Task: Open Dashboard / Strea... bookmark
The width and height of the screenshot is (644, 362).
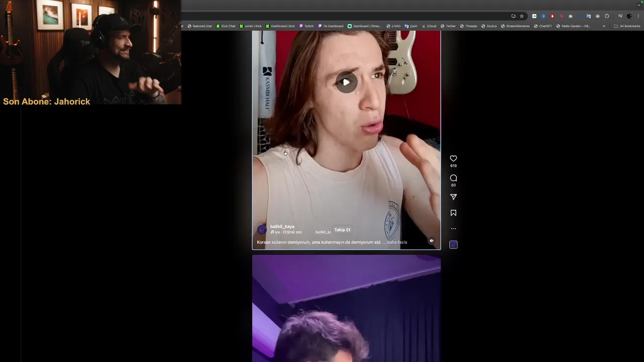Action: pyautogui.click(x=364, y=26)
